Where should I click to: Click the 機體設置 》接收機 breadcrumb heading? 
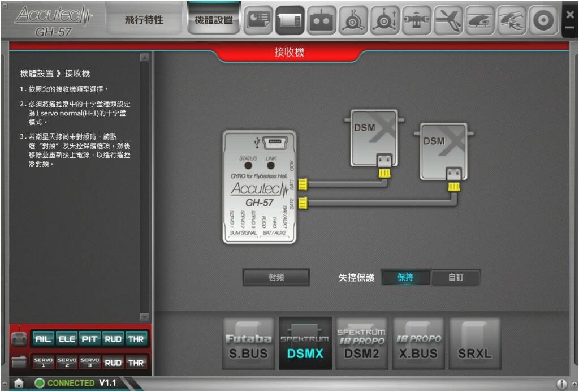[55, 73]
